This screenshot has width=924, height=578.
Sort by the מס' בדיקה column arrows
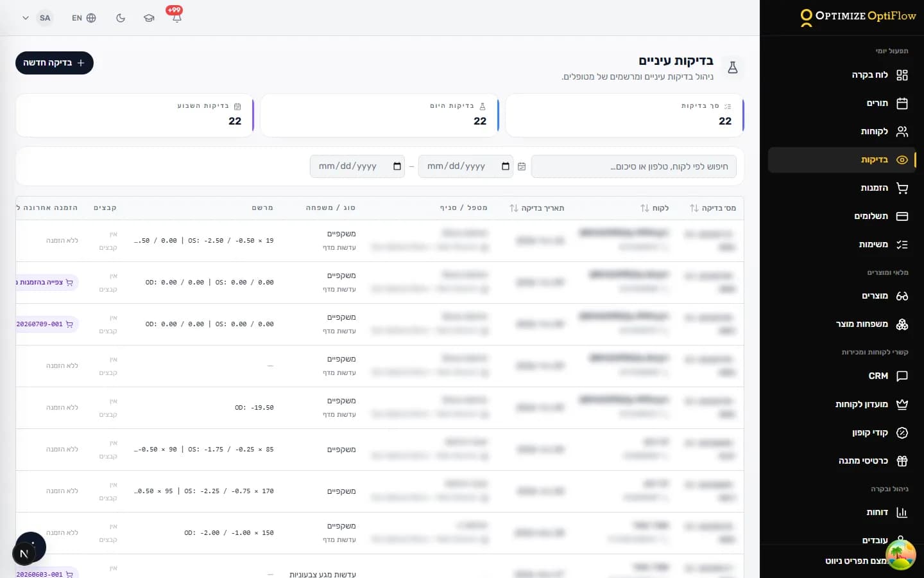[694, 208]
